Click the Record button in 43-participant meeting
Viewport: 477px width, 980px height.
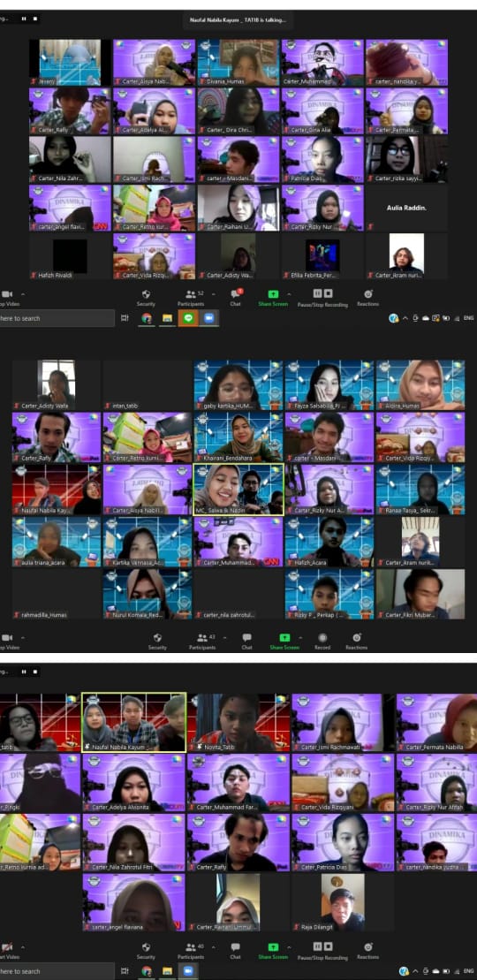click(x=322, y=642)
